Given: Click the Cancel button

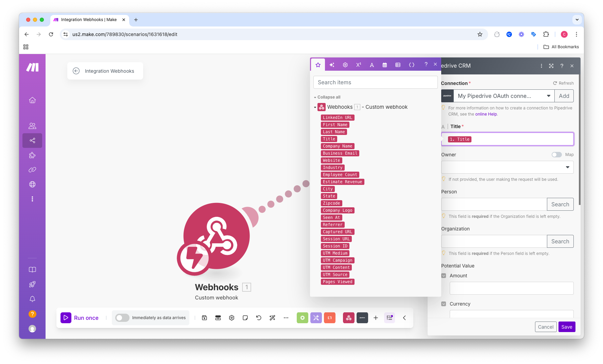Looking at the screenshot, I should [x=546, y=327].
